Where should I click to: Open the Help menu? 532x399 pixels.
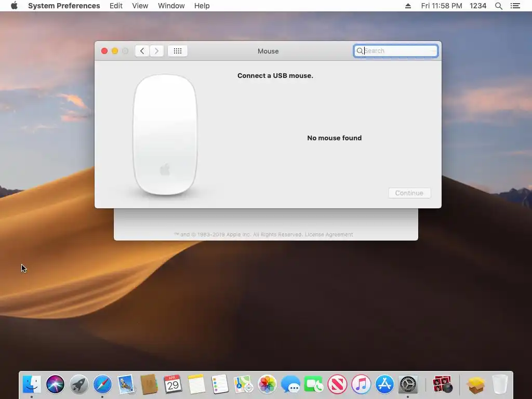(x=202, y=6)
